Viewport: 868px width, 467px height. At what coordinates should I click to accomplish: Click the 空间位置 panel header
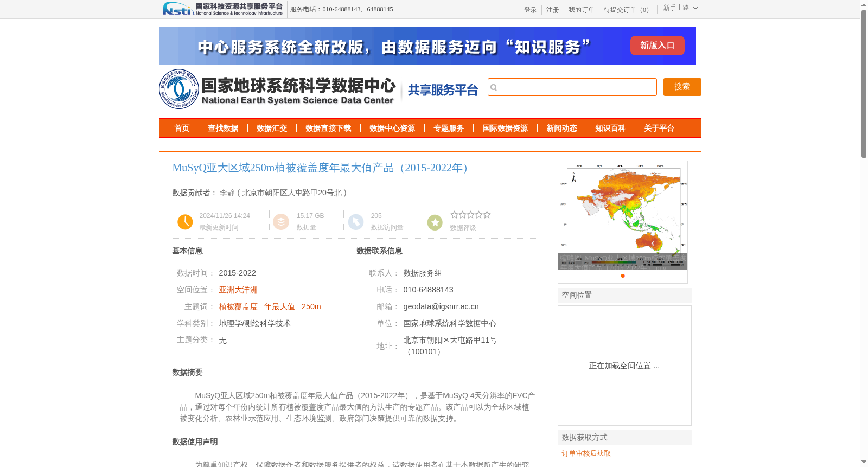click(625, 295)
